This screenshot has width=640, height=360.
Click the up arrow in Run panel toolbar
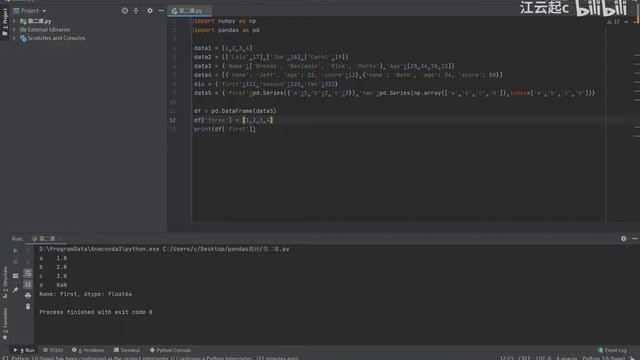point(28,251)
